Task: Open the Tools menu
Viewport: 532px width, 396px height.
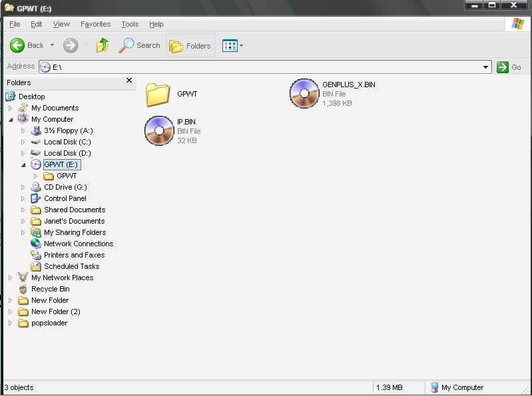Action: click(130, 24)
